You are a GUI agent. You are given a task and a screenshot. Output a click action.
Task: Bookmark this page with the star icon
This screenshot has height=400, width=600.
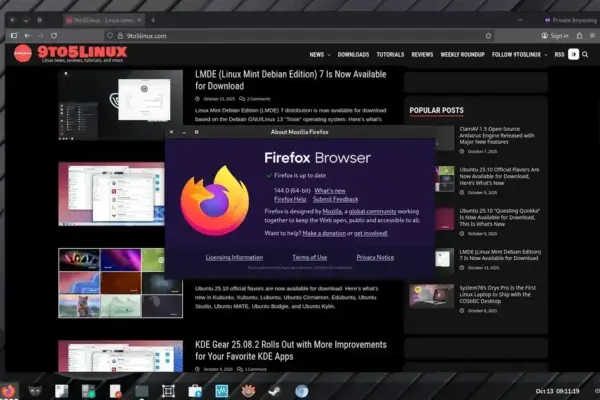(x=488, y=36)
